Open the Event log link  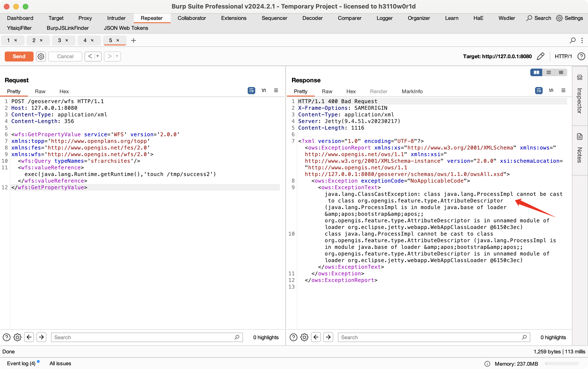pyautogui.click(x=21, y=363)
